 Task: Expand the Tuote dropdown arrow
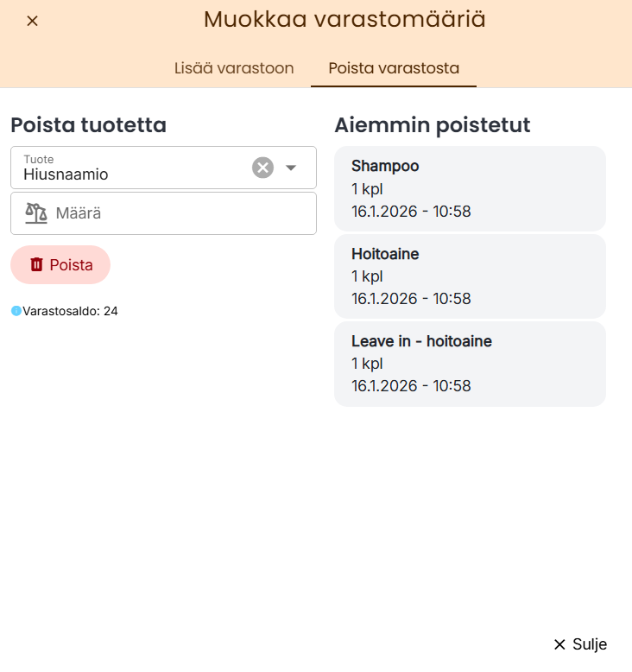291,168
